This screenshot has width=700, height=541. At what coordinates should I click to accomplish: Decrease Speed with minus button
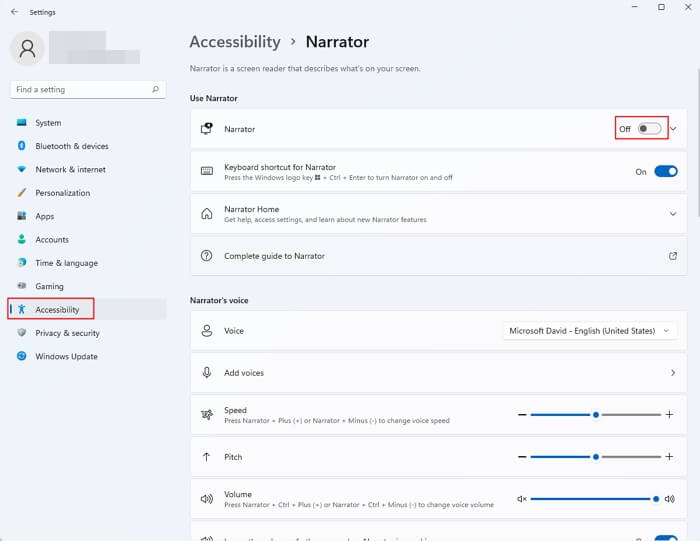522,415
